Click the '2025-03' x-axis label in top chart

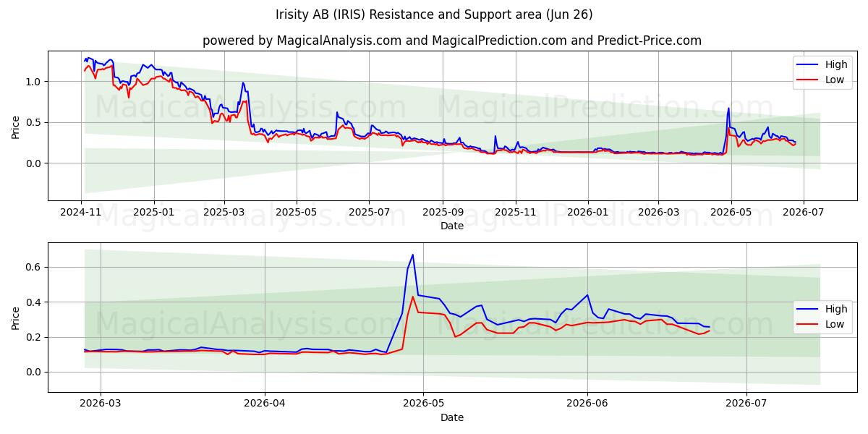click(x=224, y=213)
